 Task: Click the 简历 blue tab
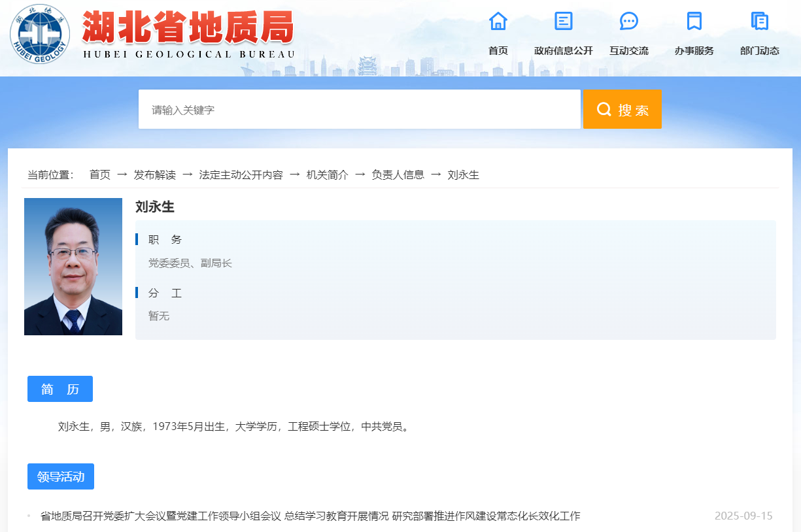(60, 389)
